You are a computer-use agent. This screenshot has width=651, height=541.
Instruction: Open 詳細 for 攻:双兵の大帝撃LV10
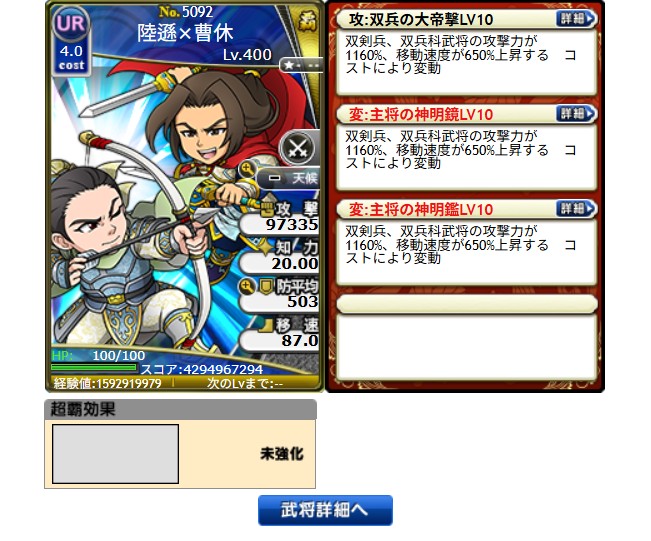click(576, 18)
